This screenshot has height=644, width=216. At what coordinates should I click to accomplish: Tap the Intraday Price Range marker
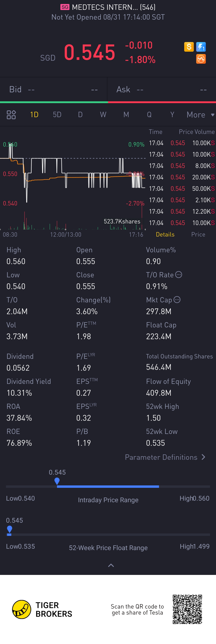tap(57, 481)
